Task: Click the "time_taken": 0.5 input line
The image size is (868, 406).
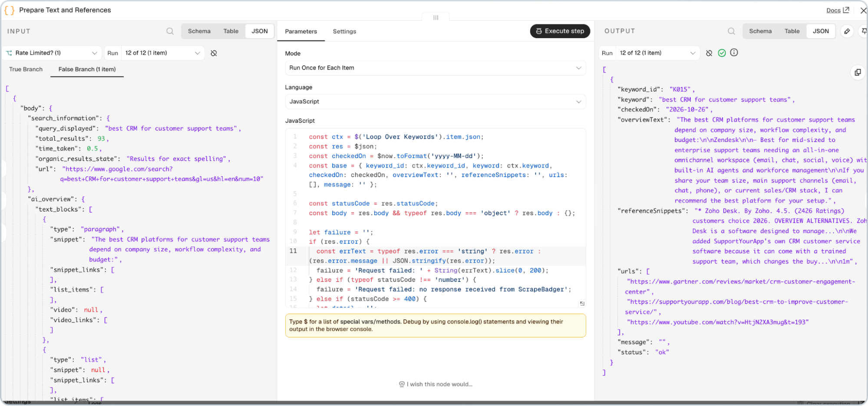Action: pyautogui.click(x=69, y=149)
